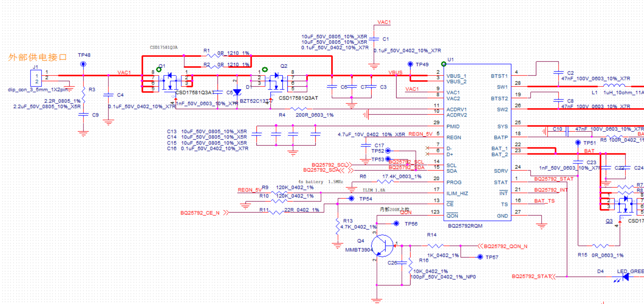Click the BQ25792_INT net label

pos(551,190)
